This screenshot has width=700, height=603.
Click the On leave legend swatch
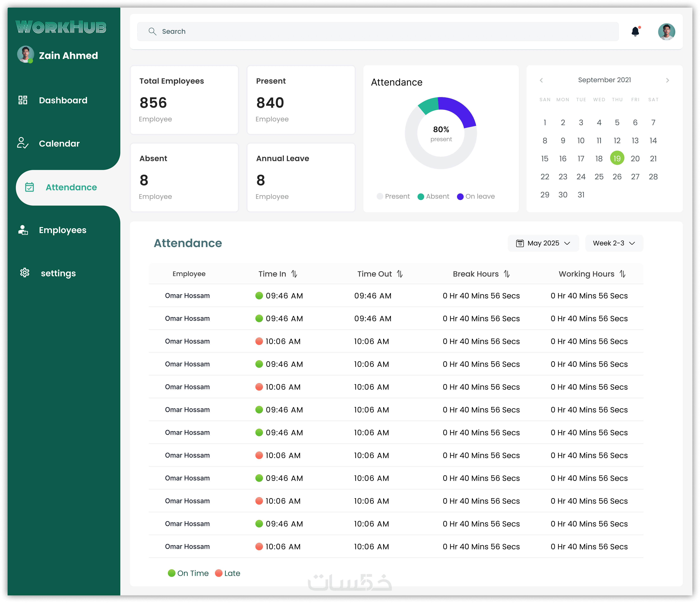click(460, 197)
